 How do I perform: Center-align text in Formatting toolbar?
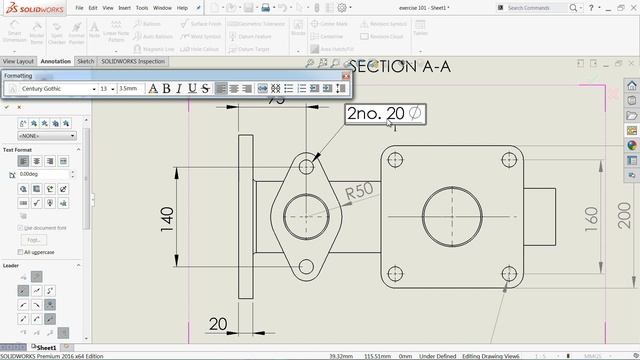[234, 89]
